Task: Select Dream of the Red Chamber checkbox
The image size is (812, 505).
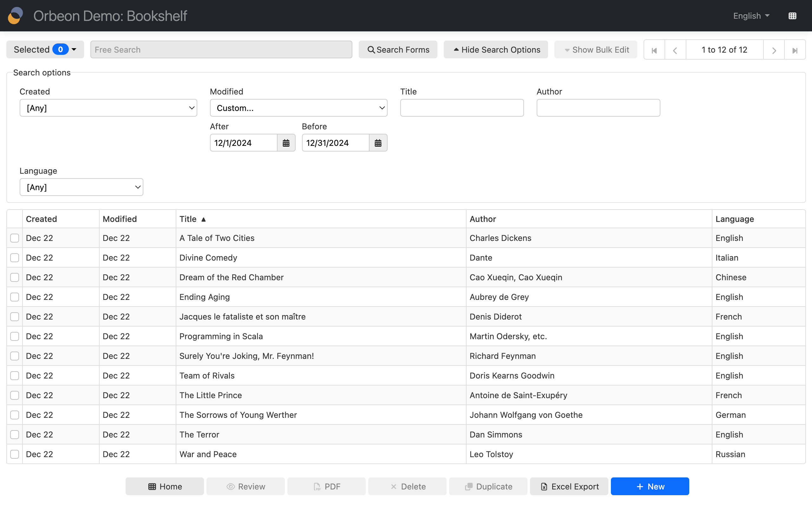Action: [14, 278]
